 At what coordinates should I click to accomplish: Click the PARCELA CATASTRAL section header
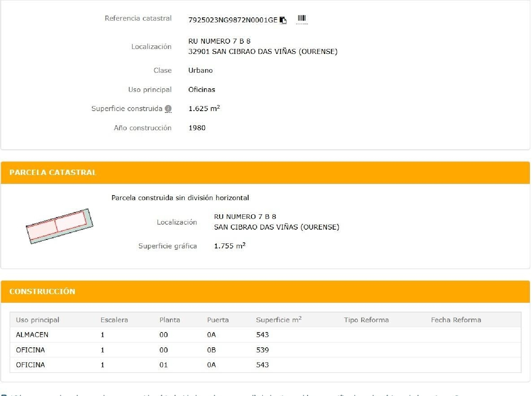click(53, 172)
